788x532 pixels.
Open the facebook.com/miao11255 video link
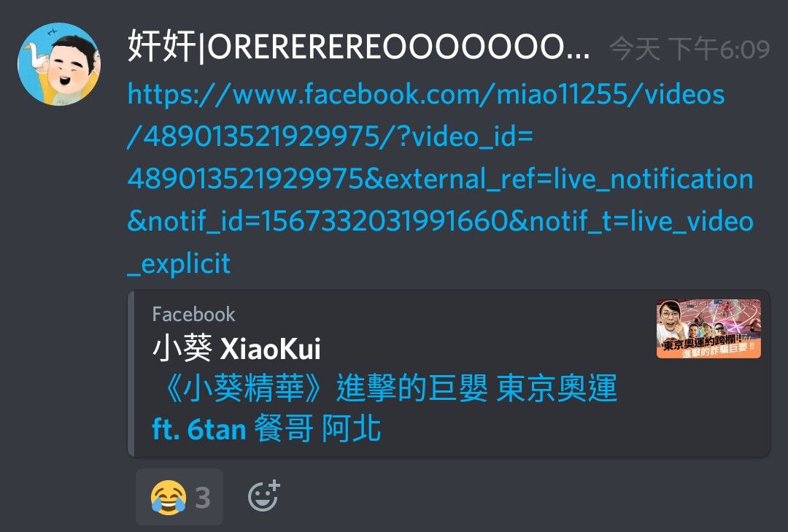coord(440,179)
